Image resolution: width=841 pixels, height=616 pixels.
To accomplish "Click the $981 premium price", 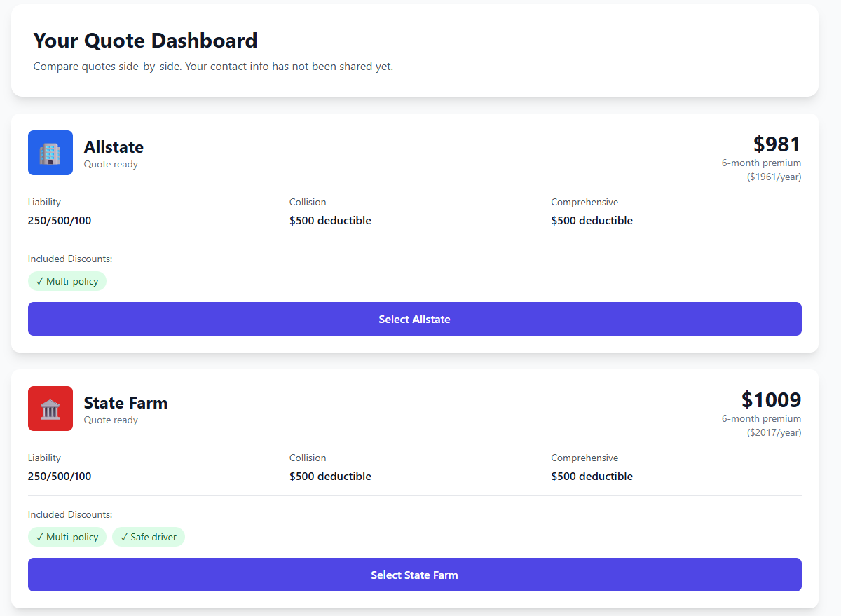I will click(x=777, y=144).
